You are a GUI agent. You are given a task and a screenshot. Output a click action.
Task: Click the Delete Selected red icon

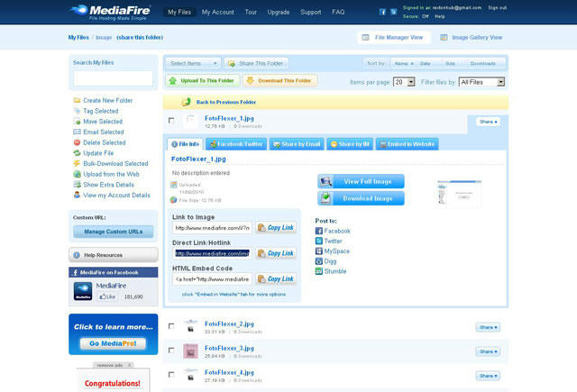77,142
